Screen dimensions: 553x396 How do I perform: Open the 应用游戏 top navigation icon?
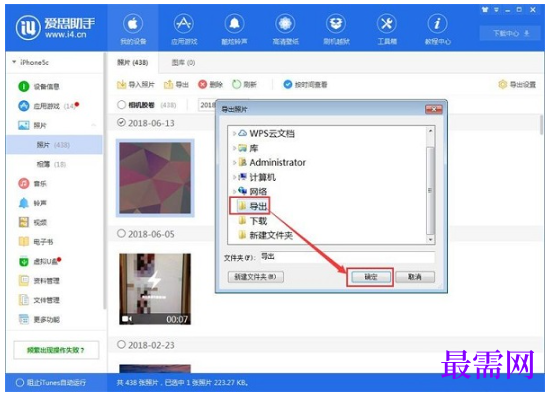coord(183,24)
